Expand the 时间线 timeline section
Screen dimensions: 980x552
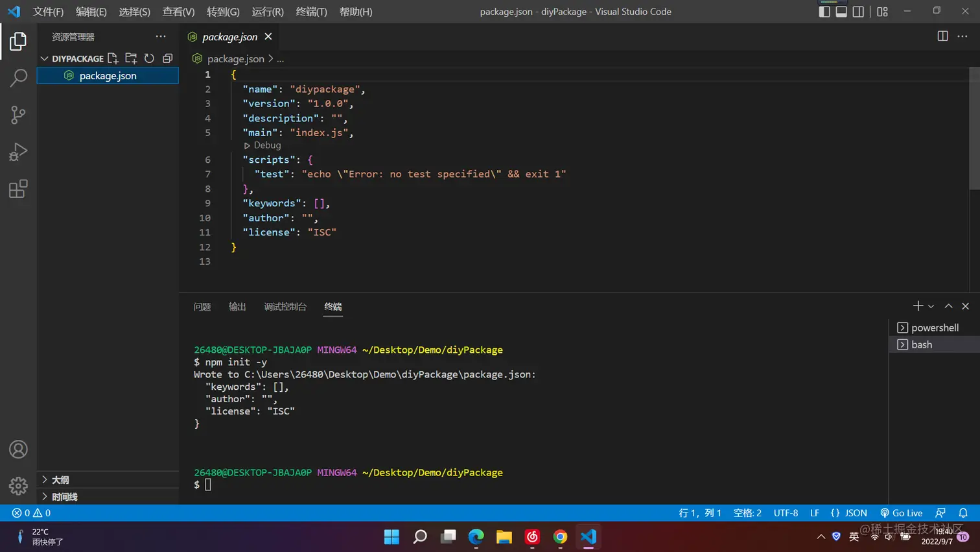coord(108,496)
